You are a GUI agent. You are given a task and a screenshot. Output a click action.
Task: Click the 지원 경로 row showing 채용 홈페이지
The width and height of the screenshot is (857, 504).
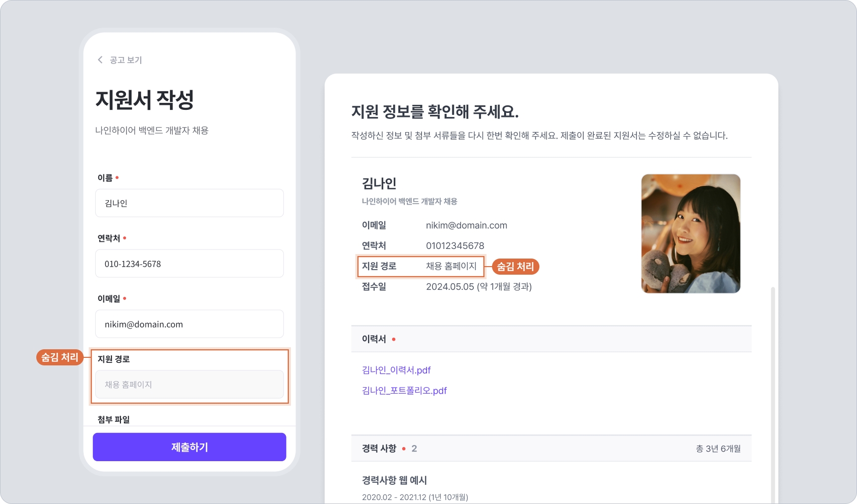(420, 266)
